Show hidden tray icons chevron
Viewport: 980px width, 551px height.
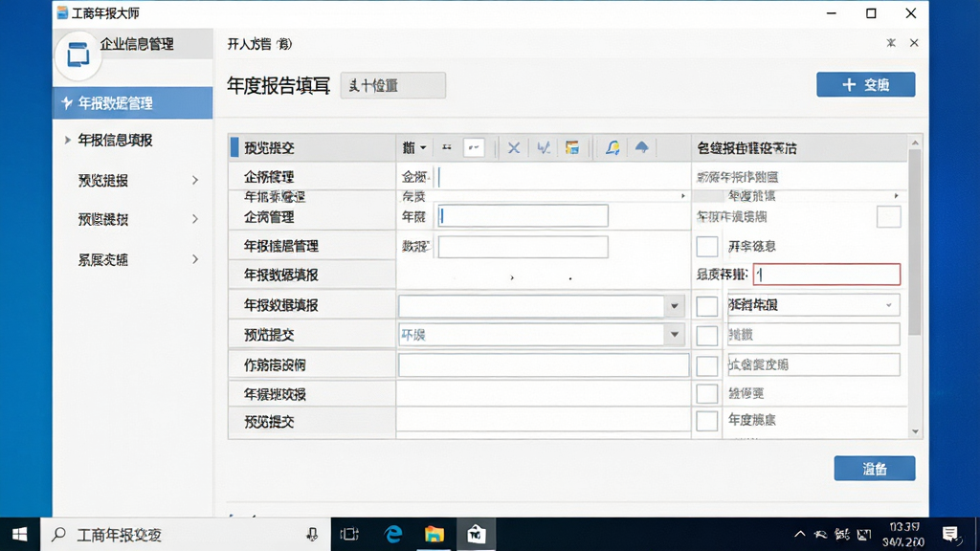[x=799, y=534]
